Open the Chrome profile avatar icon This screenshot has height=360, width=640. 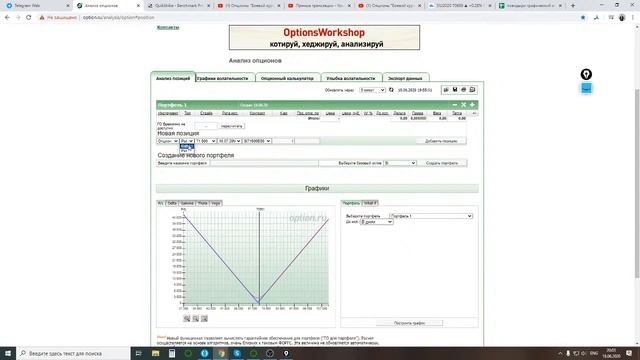click(622, 18)
